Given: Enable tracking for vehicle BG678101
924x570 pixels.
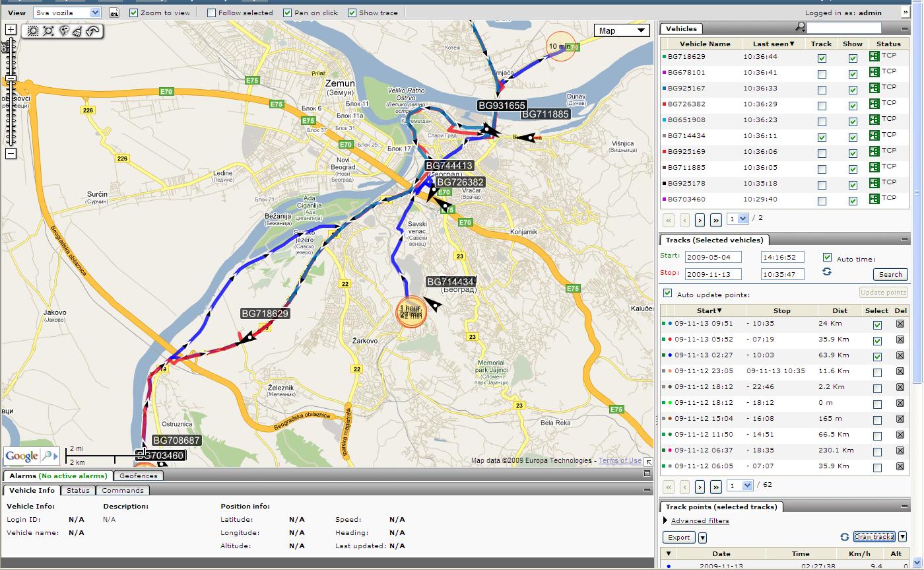Looking at the screenshot, I should click(x=822, y=74).
